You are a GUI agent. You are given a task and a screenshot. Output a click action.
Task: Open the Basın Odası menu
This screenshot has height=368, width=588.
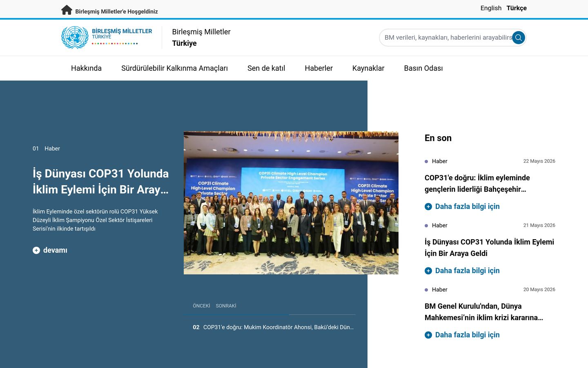coord(423,68)
